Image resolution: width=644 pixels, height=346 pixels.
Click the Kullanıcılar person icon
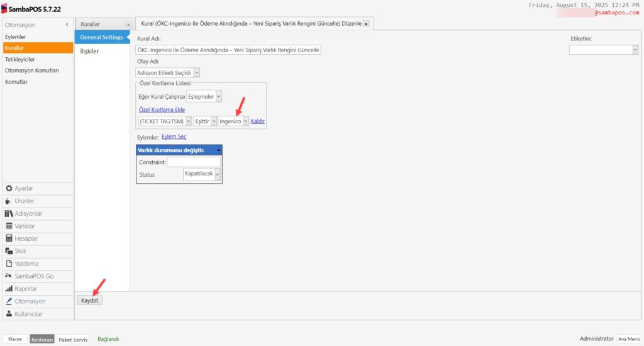(x=9, y=313)
